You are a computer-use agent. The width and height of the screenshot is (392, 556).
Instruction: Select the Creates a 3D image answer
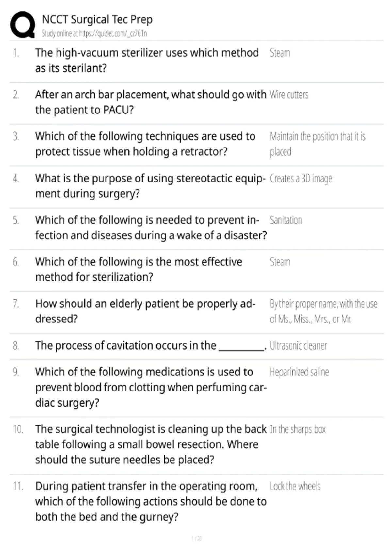301,178
